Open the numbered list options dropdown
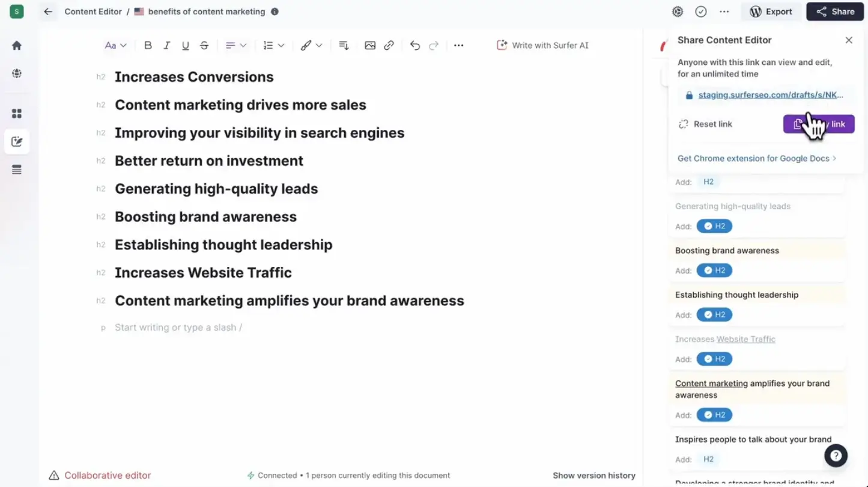The width and height of the screenshot is (868, 487). (273, 46)
